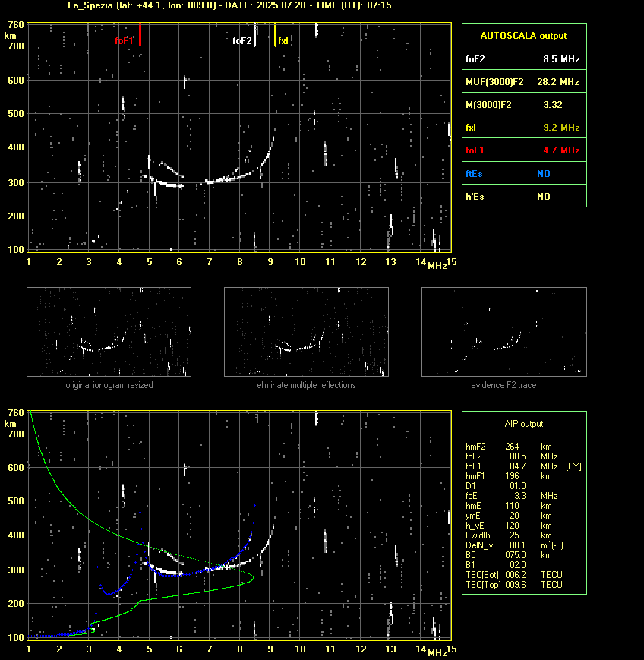Select the hmF2 264 km value
Screen dimensions: 644x660
pyautogui.click(x=513, y=447)
